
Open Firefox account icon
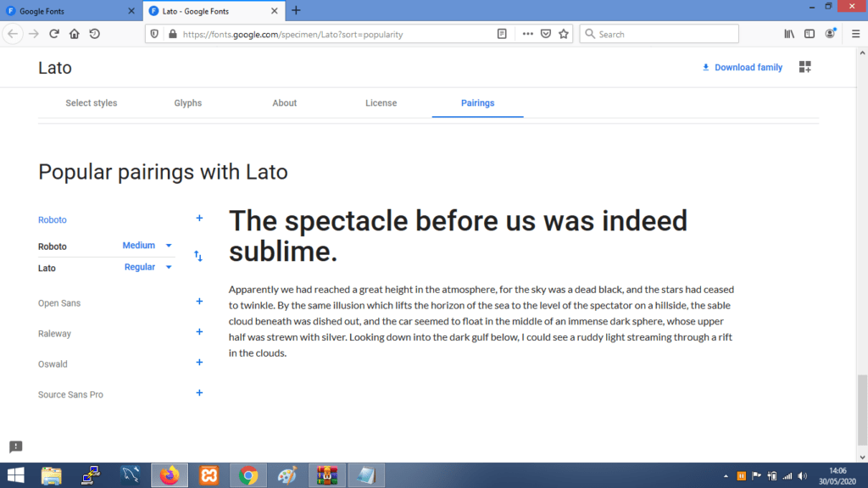830,34
